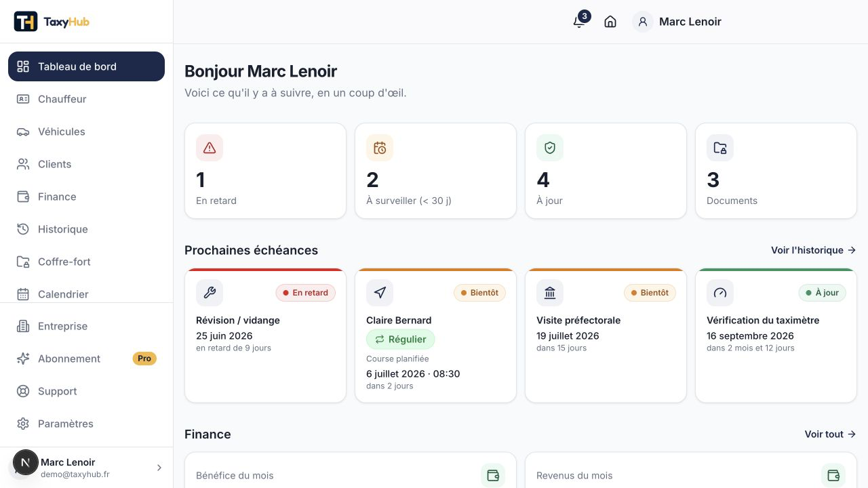Click 'en retard de 9 jours' text
The image size is (868, 488).
233,348
